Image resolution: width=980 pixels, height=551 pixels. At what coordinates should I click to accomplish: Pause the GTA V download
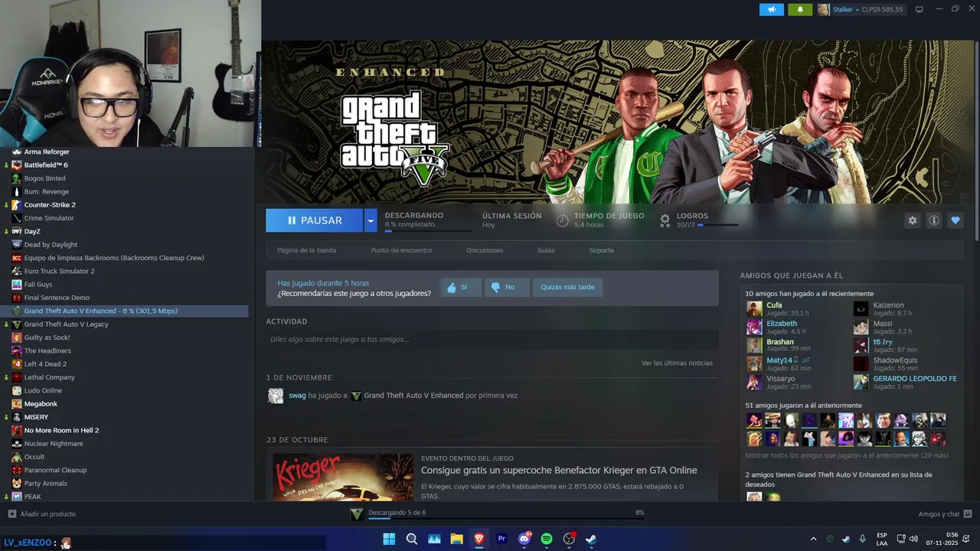tap(314, 220)
